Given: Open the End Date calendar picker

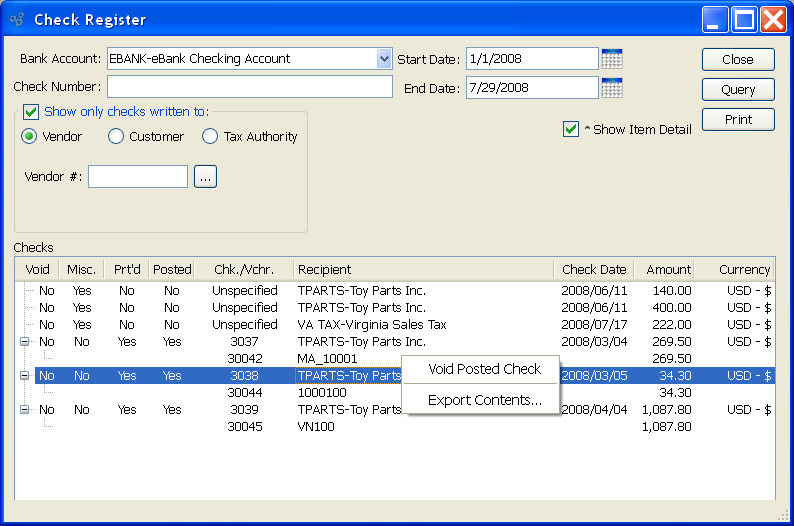Looking at the screenshot, I should click(x=612, y=88).
